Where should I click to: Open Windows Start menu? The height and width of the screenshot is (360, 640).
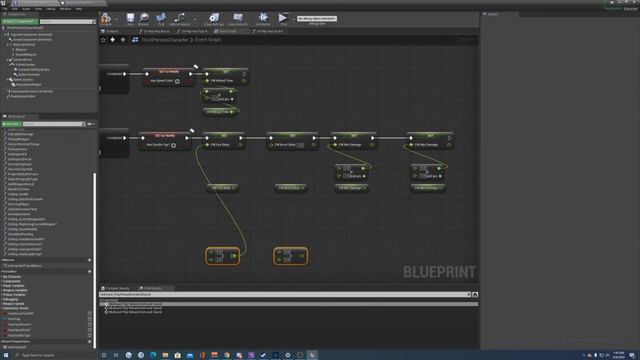click(6, 355)
